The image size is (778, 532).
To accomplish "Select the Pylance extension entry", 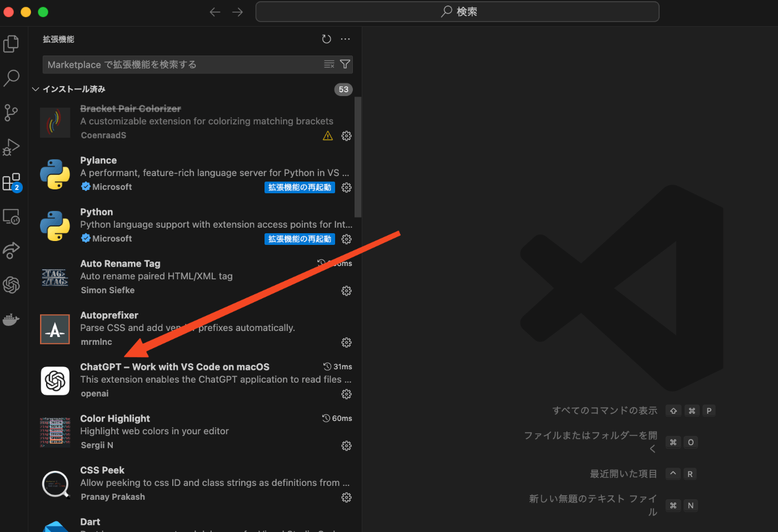I will pyautogui.click(x=192, y=174).
